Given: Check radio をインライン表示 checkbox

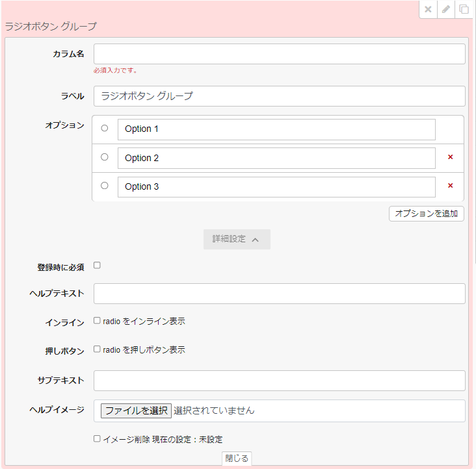Looking at the screenshot, I should 97,321.
